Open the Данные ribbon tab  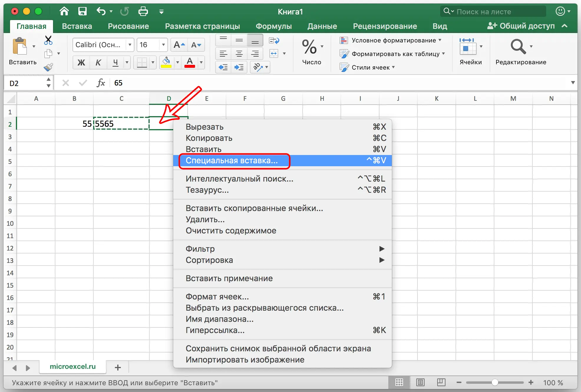tap(322, 26)
